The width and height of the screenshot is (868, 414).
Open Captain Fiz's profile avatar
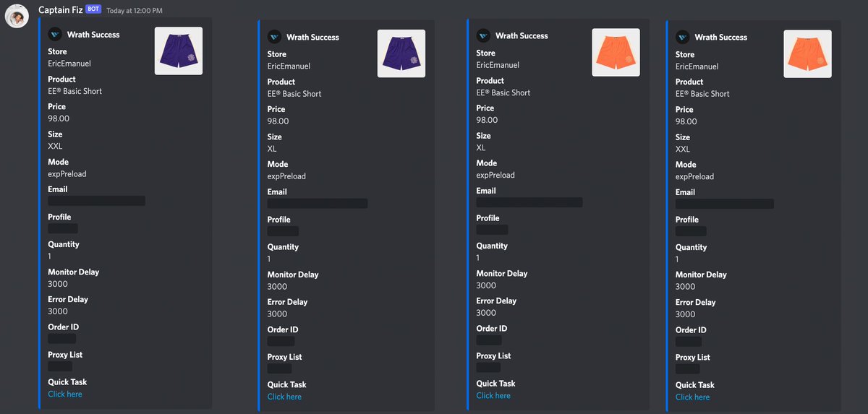tap(17, 16)
